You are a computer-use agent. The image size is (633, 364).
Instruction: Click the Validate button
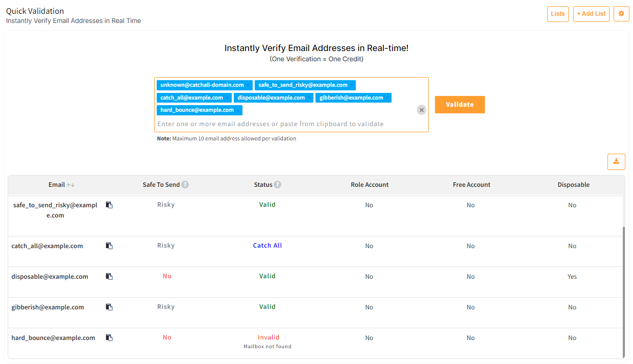point(460,105)
